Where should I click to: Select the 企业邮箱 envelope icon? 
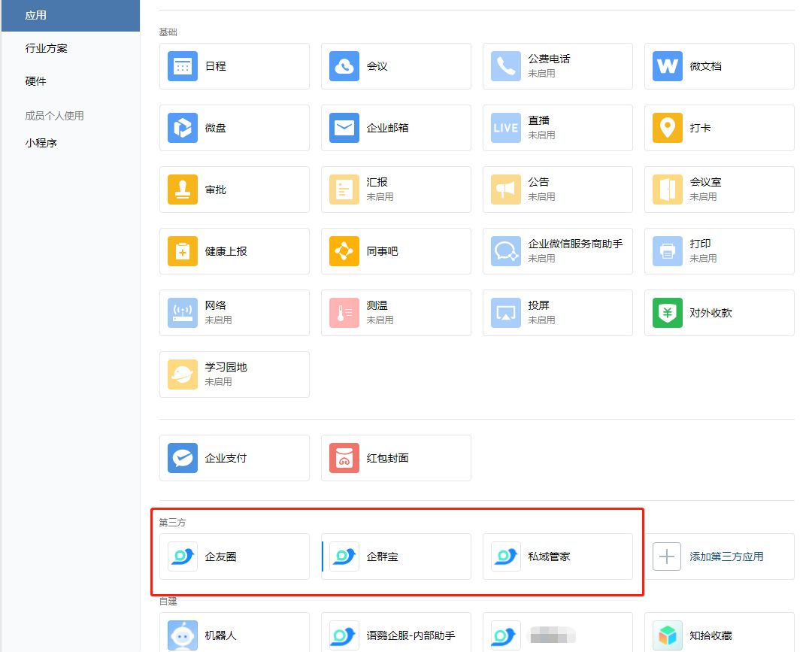coord(344,128)
